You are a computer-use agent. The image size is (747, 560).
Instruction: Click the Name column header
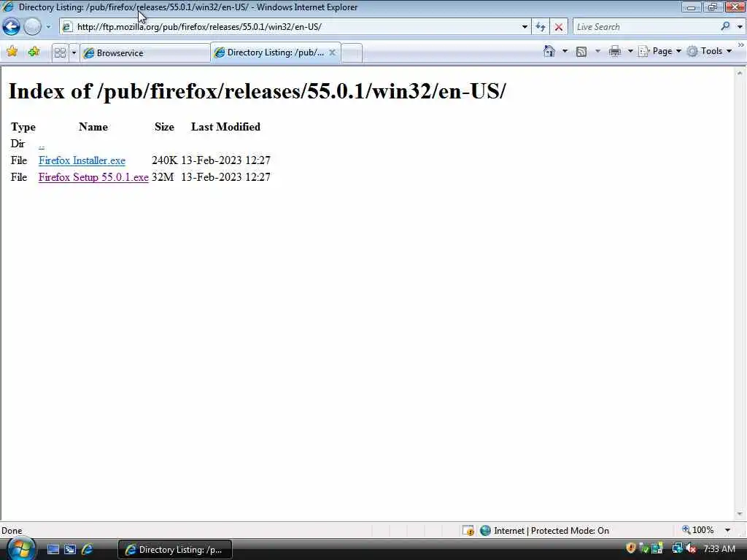click(x=93, y=127)
